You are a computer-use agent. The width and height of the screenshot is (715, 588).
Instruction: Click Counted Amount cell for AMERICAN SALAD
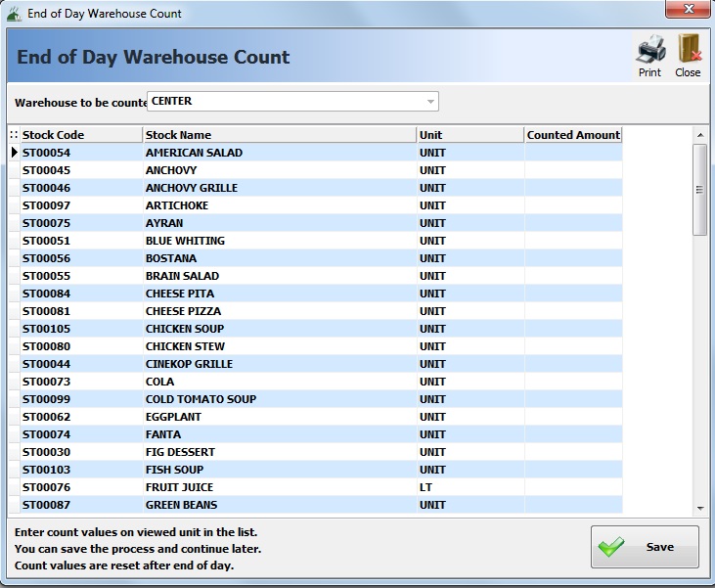click(x=573, y=153)
